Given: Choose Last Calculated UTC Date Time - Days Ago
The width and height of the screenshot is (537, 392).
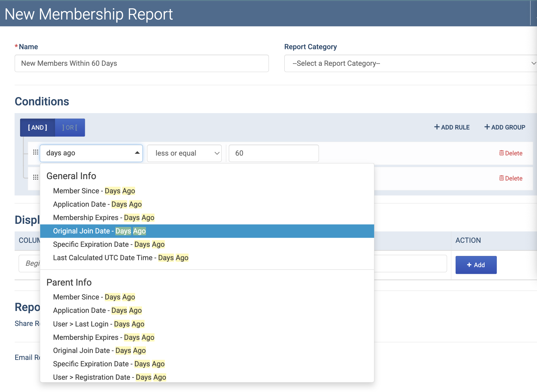Looking at the screenshot, I should click(x=207, y=258).
